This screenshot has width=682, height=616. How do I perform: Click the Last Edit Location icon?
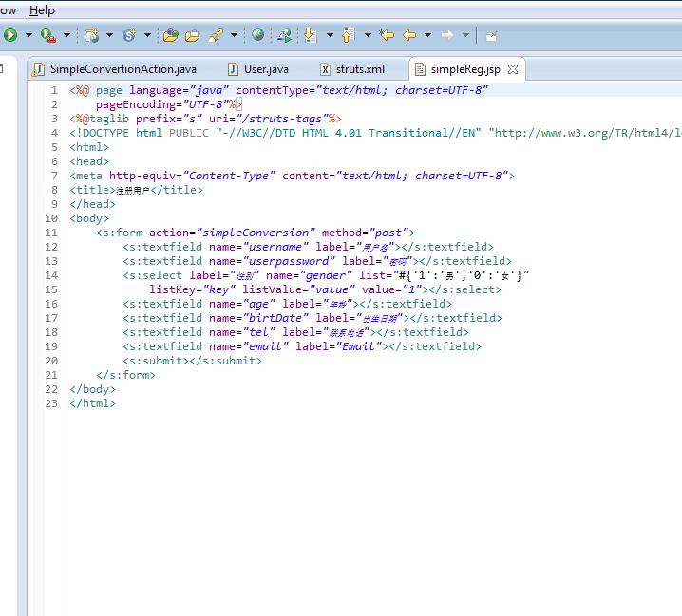[387, 35]
